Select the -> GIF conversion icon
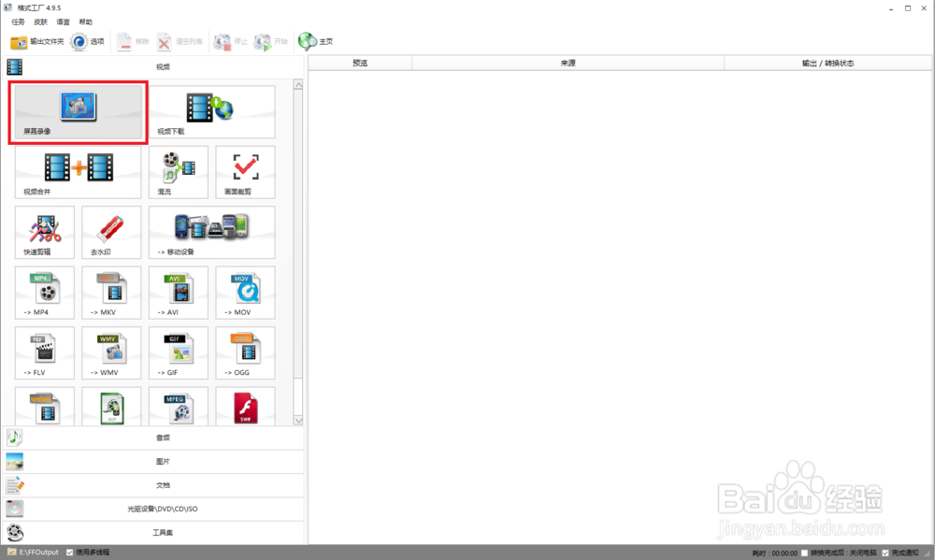The width and height of the screenshot is (935, 560). tap(179, 353)
